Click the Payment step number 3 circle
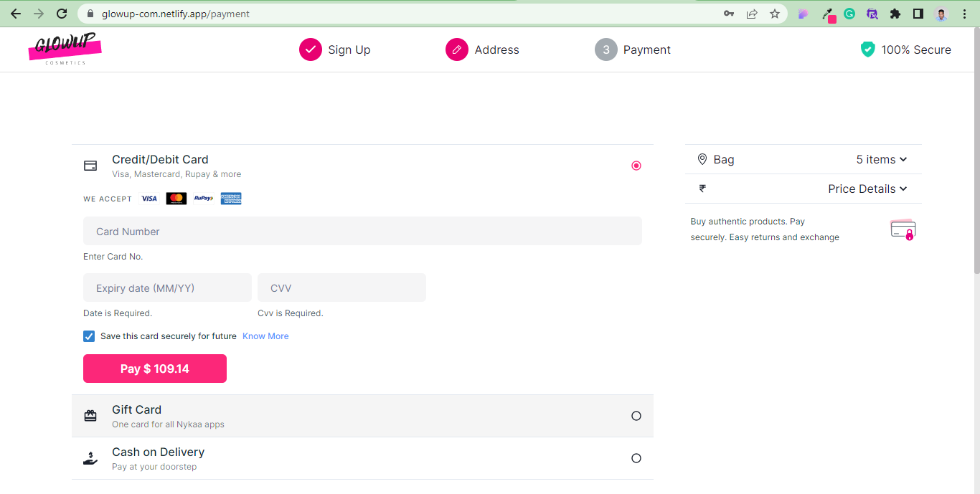980x494 pixels. 606,49
